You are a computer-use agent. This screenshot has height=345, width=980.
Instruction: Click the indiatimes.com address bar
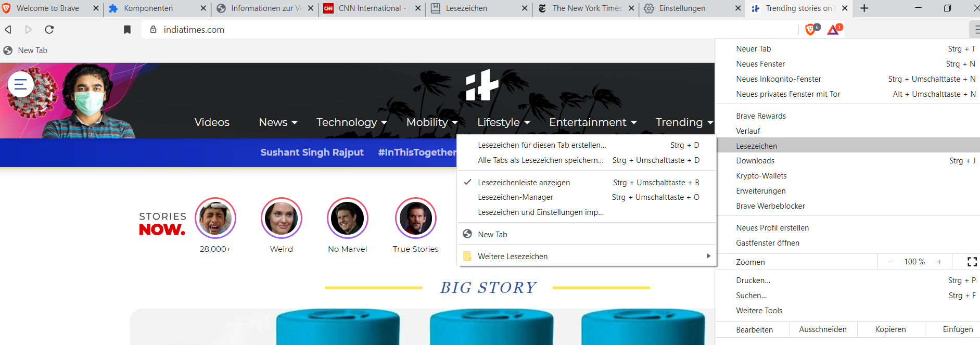468,30
